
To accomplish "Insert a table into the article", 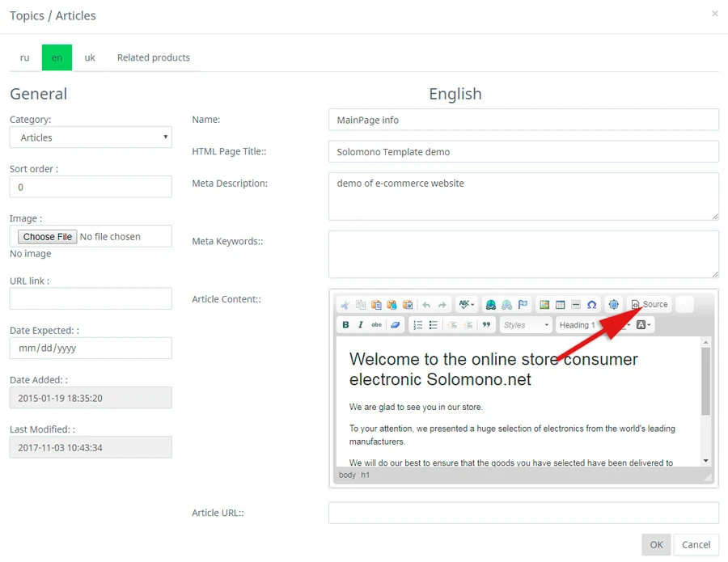I will pos(560,305).
